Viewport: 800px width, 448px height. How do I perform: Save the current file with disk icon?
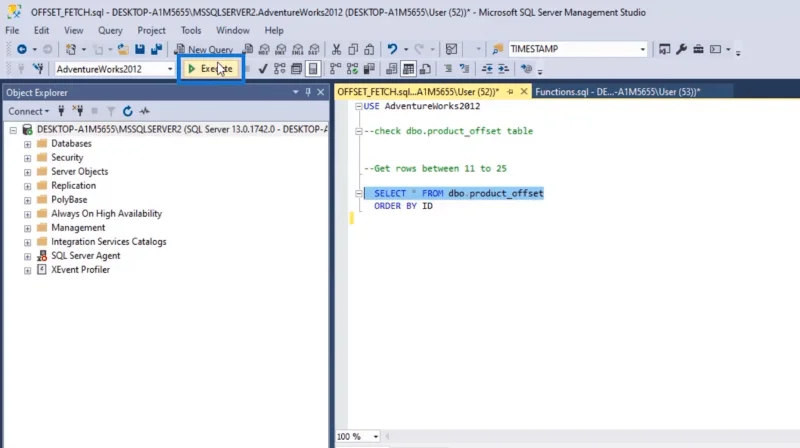[140, 49]
